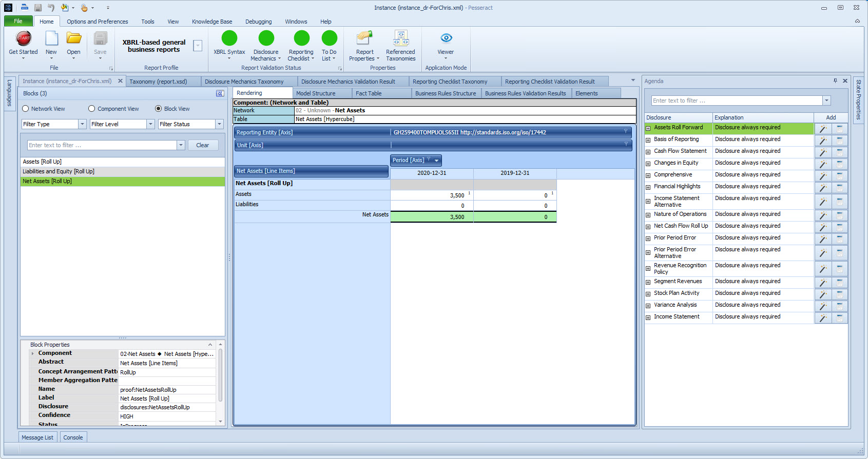Select the Component View radio button

pyautogui.click(x=92, y=109)
